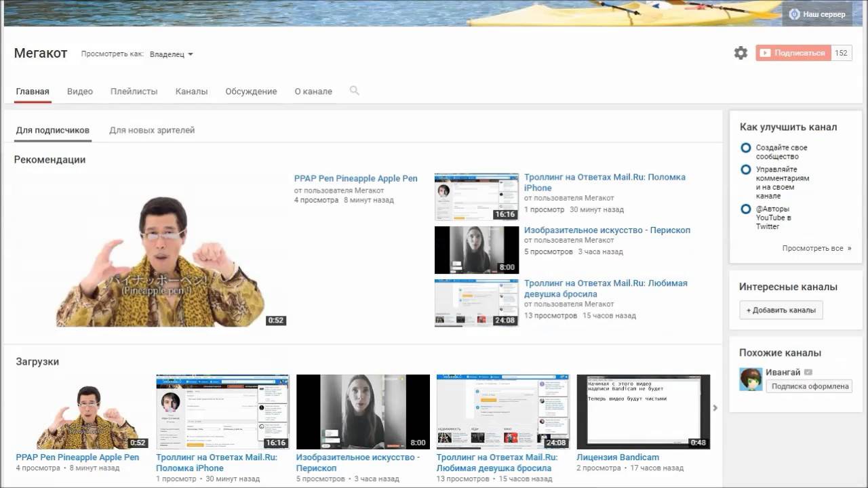The width and height of the screenshot is (868, 488).
Task: Open the "Создайте свое сообщество" tip
Action: (x=782, y=152)
